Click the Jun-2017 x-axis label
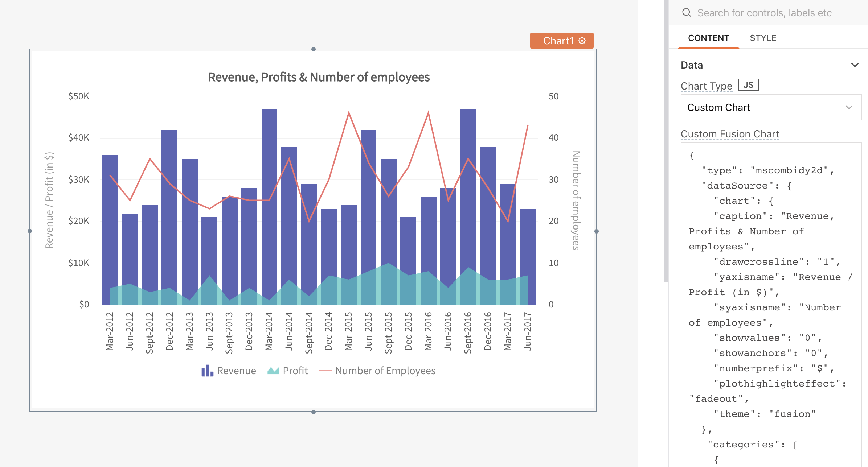The height and width of the screenshot is (467, 868). [x=528, y=331]
